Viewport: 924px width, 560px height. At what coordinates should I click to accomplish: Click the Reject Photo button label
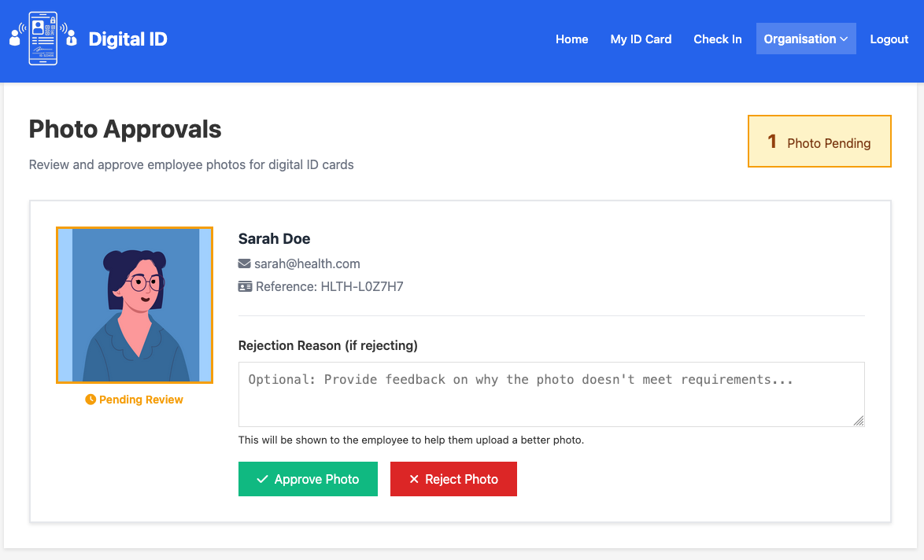tap(461, 480)
